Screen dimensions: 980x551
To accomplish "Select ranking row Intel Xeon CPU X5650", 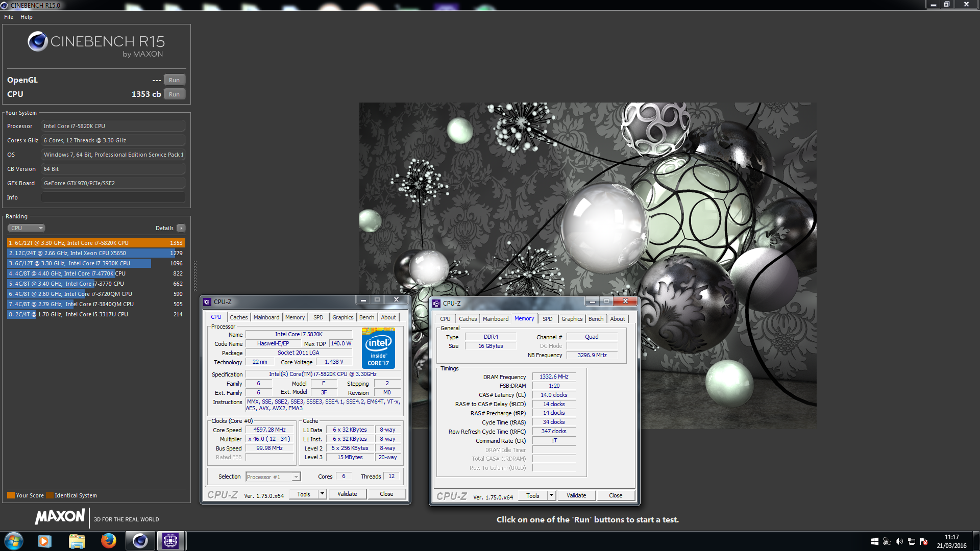I will 96,253.
